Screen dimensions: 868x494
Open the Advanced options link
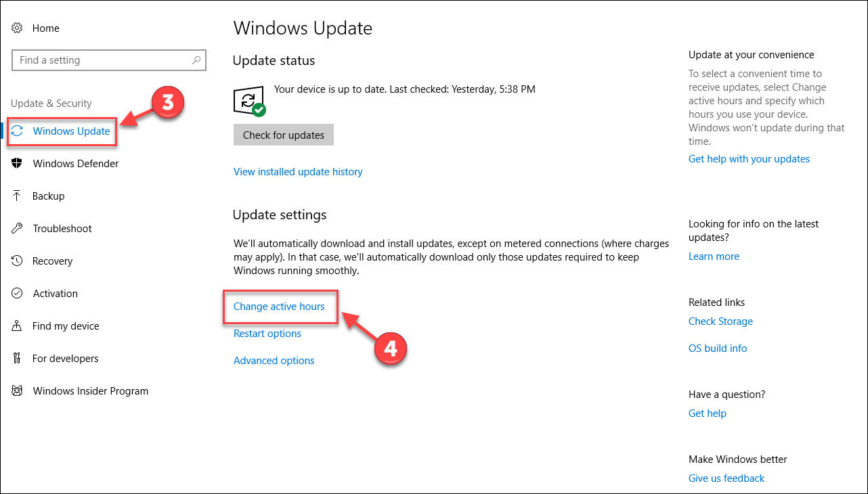(274, 361)
